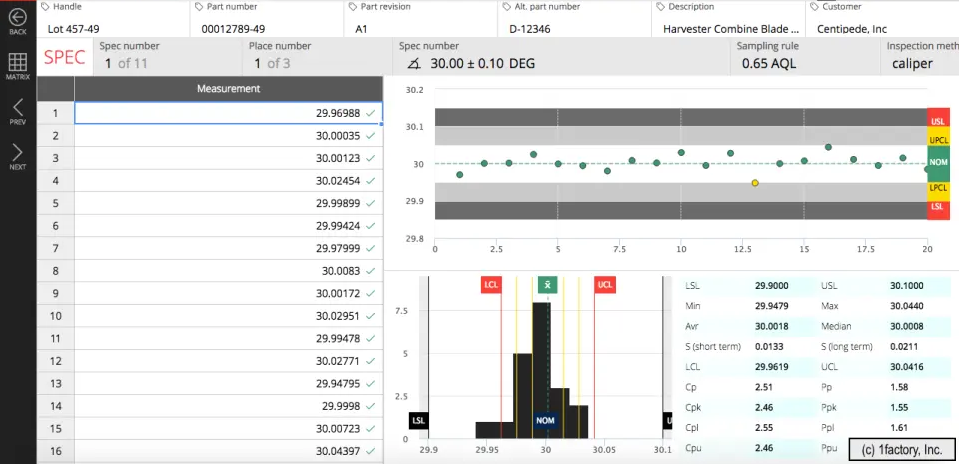Click the angle symbol in Spec number
959x464 pixels.
413,64
